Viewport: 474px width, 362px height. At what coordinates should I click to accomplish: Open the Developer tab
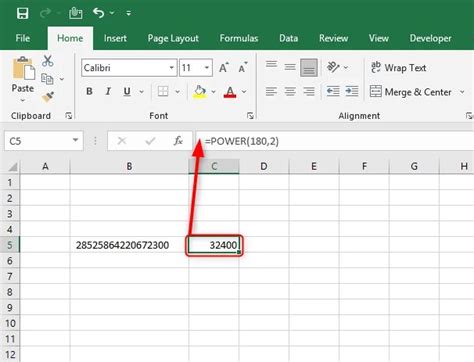coord(430,38)
